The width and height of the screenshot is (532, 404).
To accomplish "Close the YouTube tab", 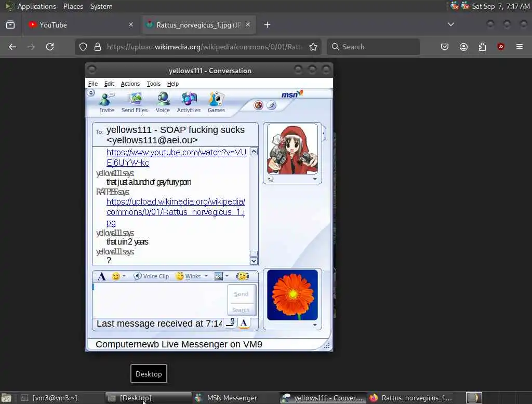I will [x=131, y=24].
